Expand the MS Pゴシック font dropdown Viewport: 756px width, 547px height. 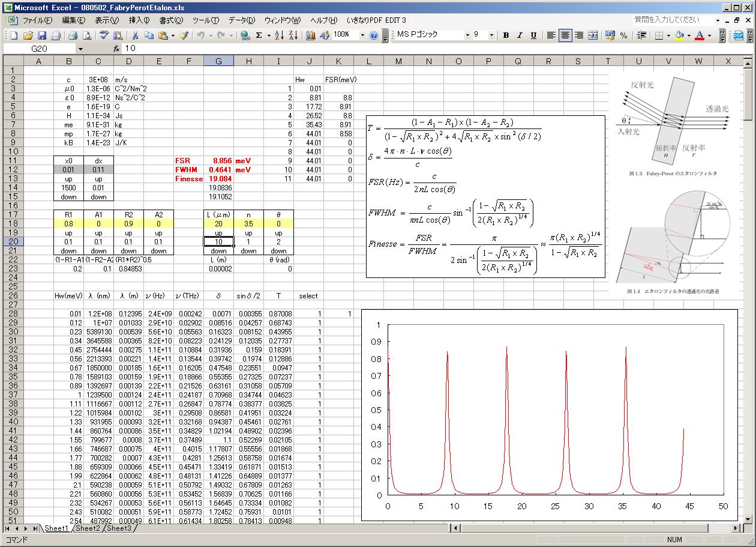click(466, 35)
